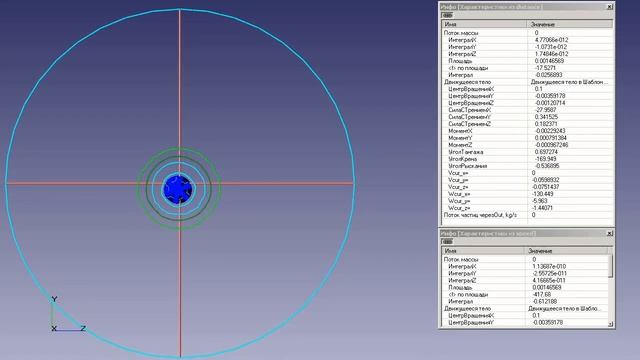Select the Vcur_y= value -0.0598932
The width and height of the screenshot is (640, 360).
click(x=545, y=180)
